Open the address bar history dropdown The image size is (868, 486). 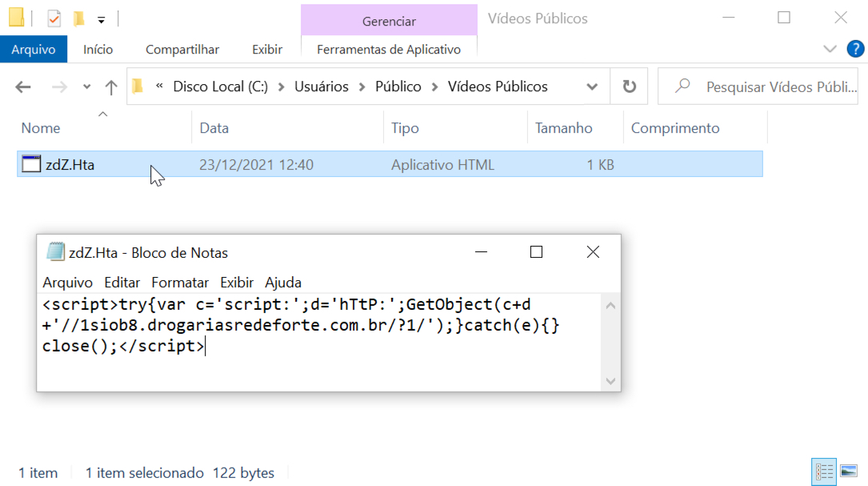click(x=592, y=87)
